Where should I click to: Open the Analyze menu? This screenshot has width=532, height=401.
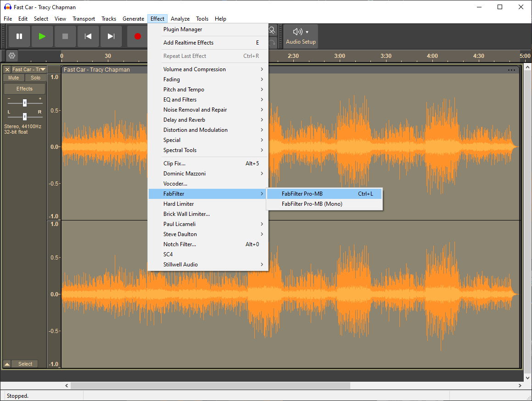180,19
